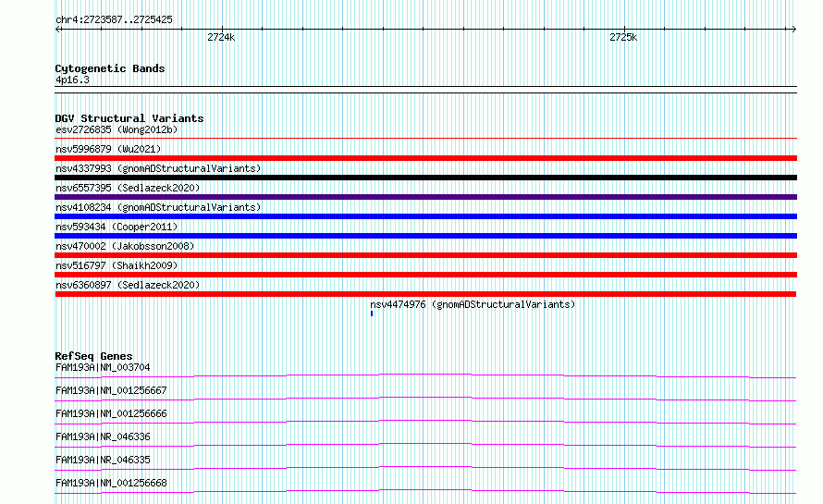Select the black nsv4337993 variant bar
This screenshot has height=504, width=823.
coord(425,178)
